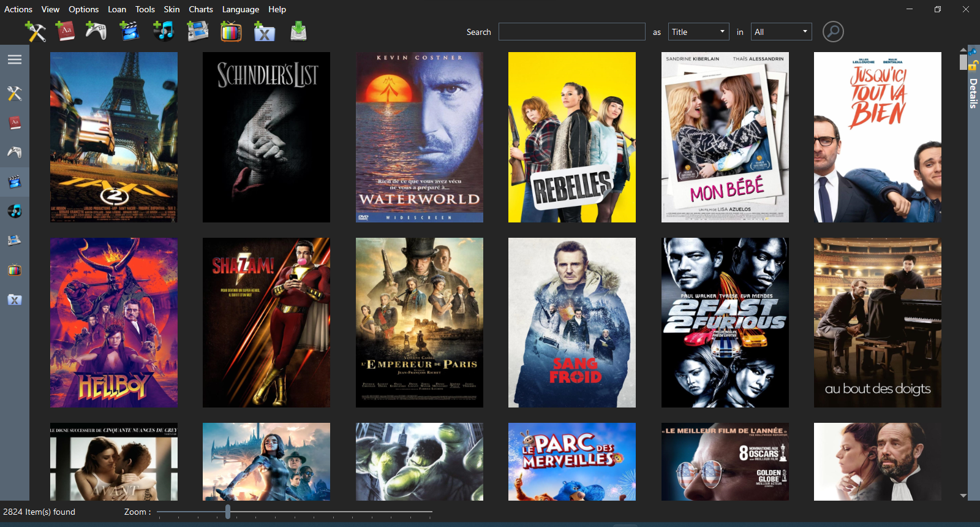Viewport: 980px width, 527px height.
Task: Expand the Details side panel
Action: pos(973,93)
